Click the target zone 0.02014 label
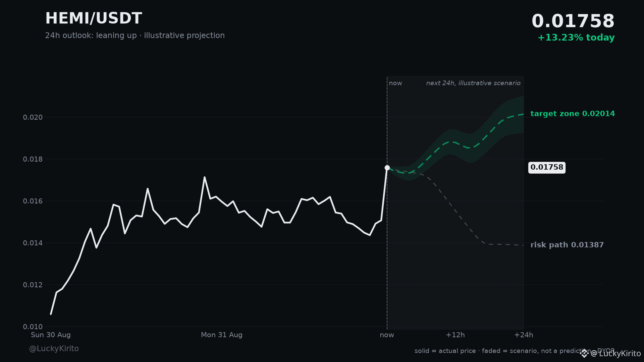The image size is (644, 362). click(573, 114)
